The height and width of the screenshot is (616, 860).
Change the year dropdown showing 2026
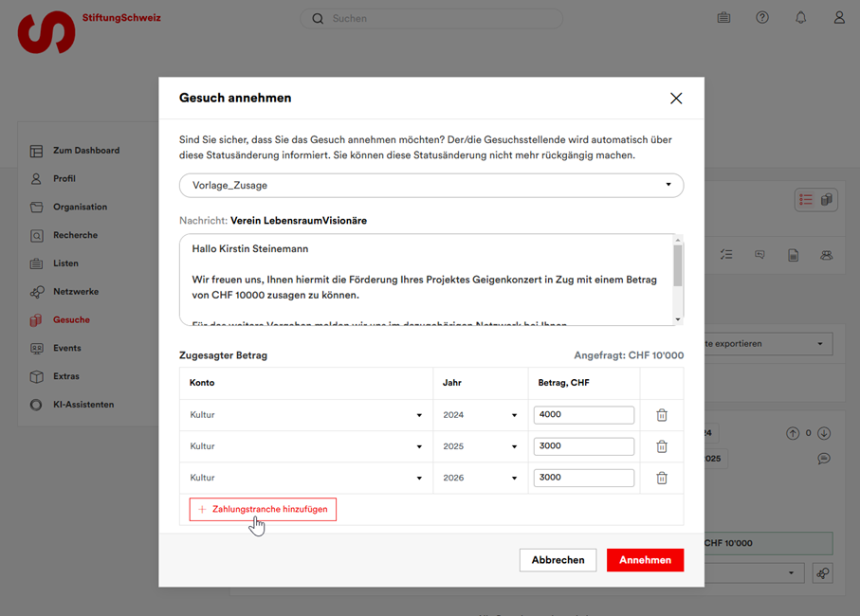pos(480,478)
